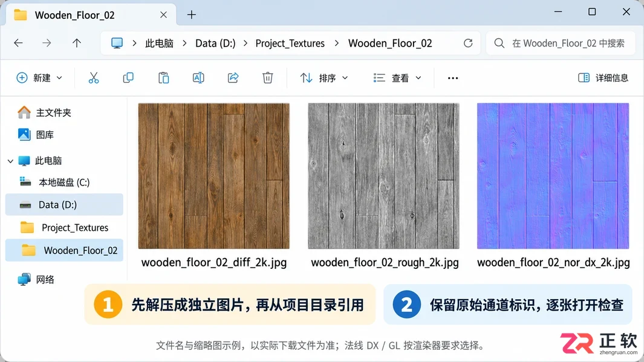Refresh the current folder view

[x=468, y=43]
